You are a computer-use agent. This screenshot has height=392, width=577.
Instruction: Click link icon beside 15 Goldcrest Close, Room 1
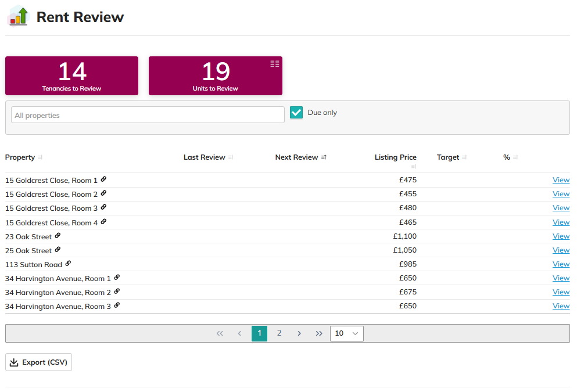pos(103,179)
